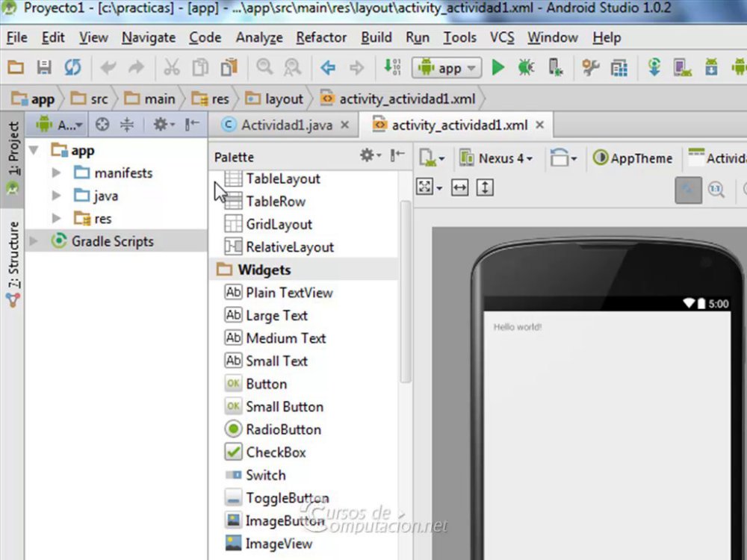
Task: Click layout breadcrumb in navigation bar
Action: pyautogui.click(x=274, y=99)
